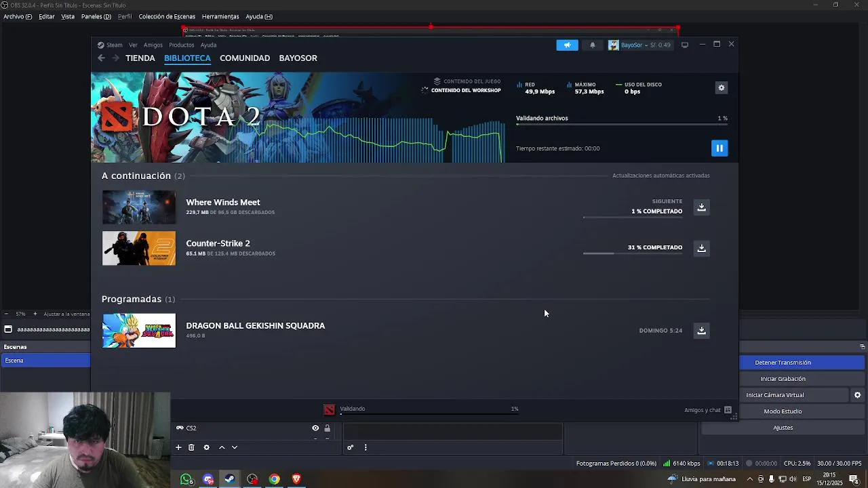Viewport: 868px width, 488px height.
Task: Switch to BIBLIOTECA tab
Action: tap(187, 58)
